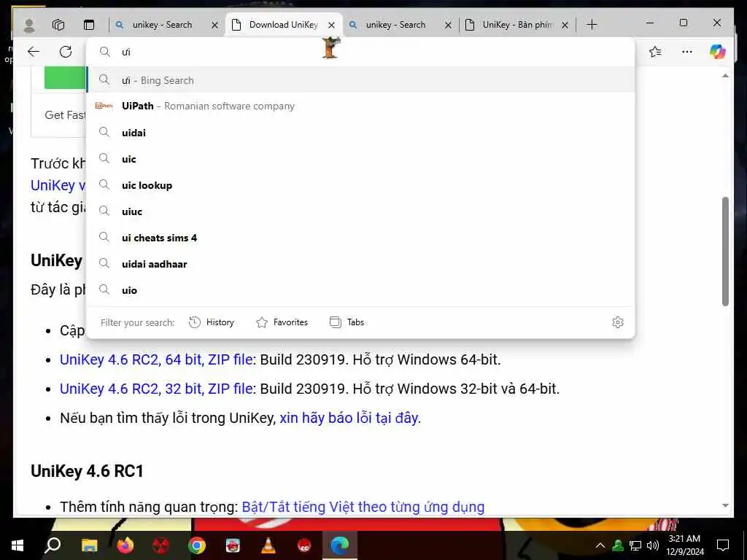The width and height of the screenshot is (747, 560).
Task: Choose the 'uic lookup' suggestion
Action: pyautogui.click(x=360, y=185)
